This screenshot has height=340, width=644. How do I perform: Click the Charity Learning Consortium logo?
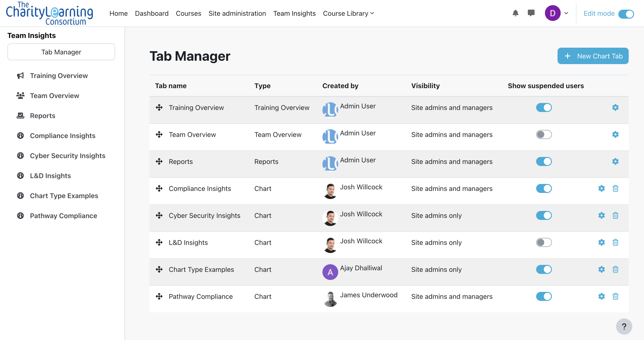point(49,13)
